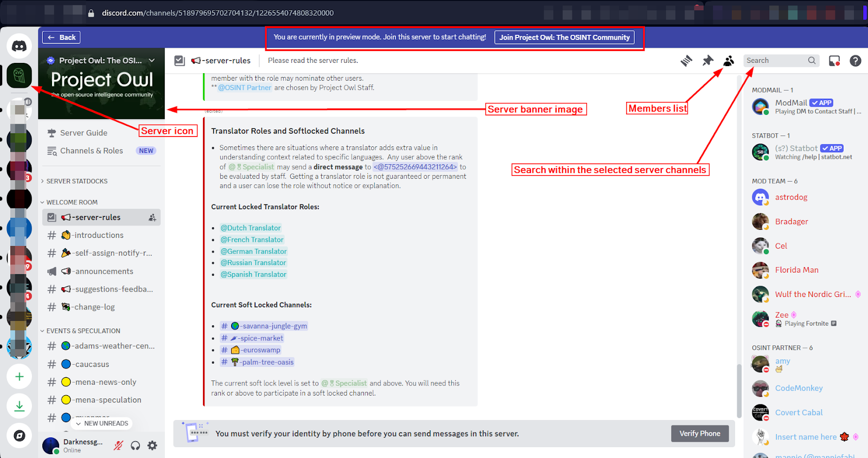
Task: Click the message area vertical scrollbar
Action: pos(739,390)
